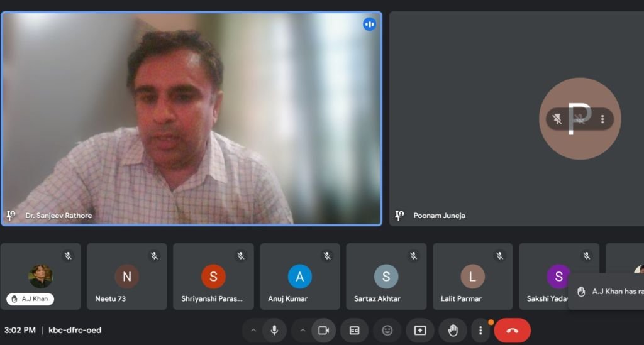Click the A.J Khan raised-hand name badge
The height and width of the screenshot is (345, 644).
click(30, 299)
